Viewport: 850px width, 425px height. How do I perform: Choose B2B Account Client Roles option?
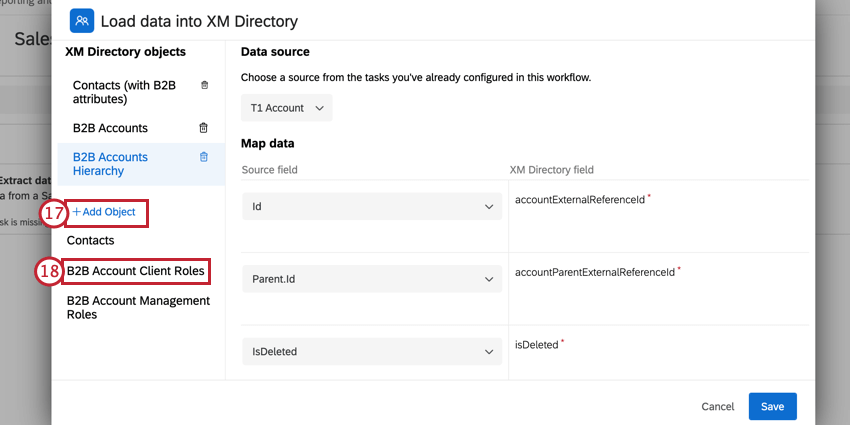pos(136,271)
